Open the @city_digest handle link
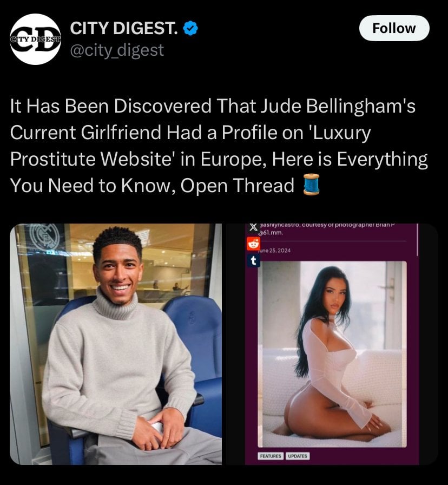 coord(117,50)
